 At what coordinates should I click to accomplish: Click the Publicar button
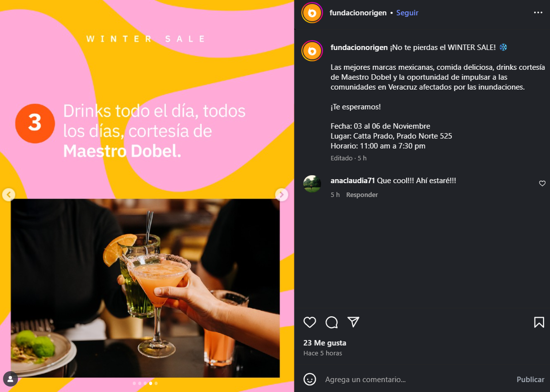coord(530,380)
